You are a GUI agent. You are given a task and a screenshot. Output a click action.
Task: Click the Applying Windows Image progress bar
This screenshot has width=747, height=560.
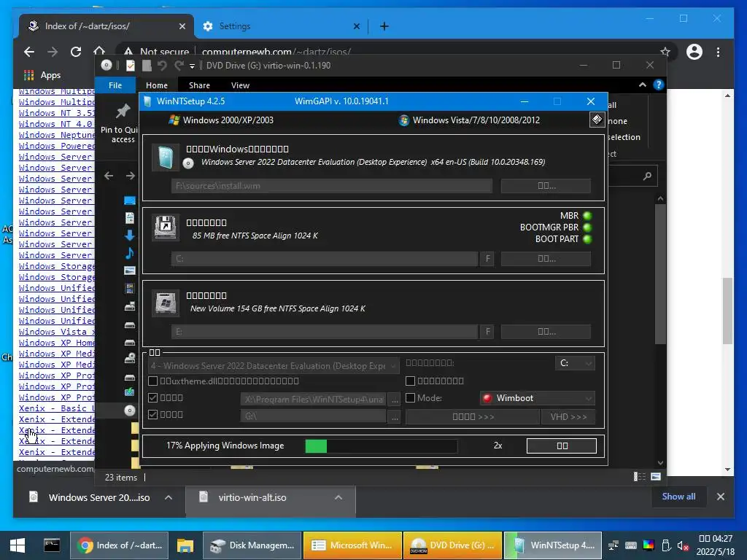point(381,446)
